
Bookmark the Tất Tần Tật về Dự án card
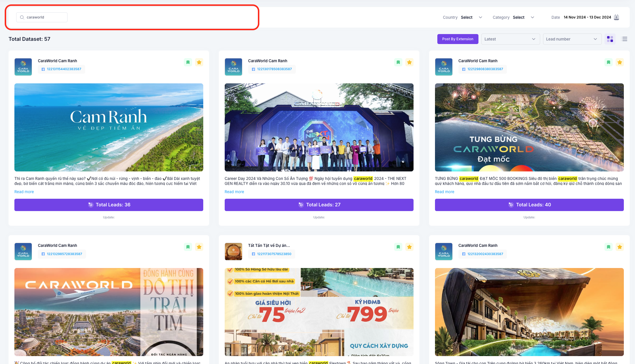pos(398,247)
